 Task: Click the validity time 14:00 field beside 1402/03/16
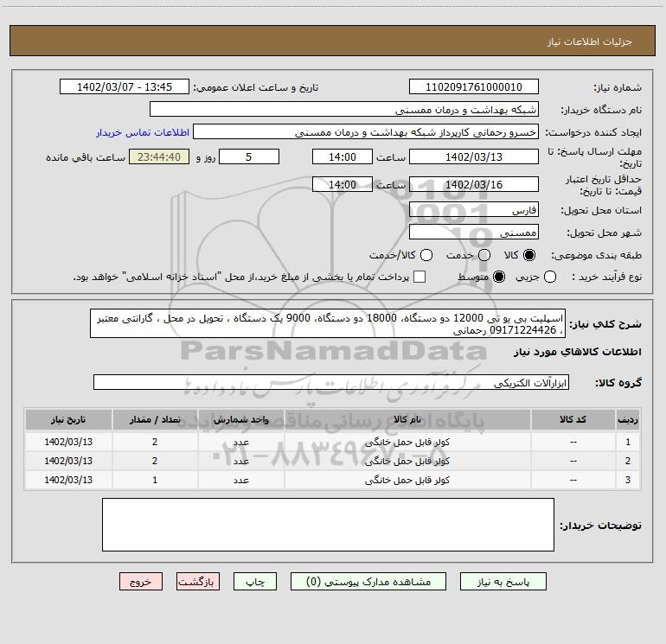[x=343, y=185]
